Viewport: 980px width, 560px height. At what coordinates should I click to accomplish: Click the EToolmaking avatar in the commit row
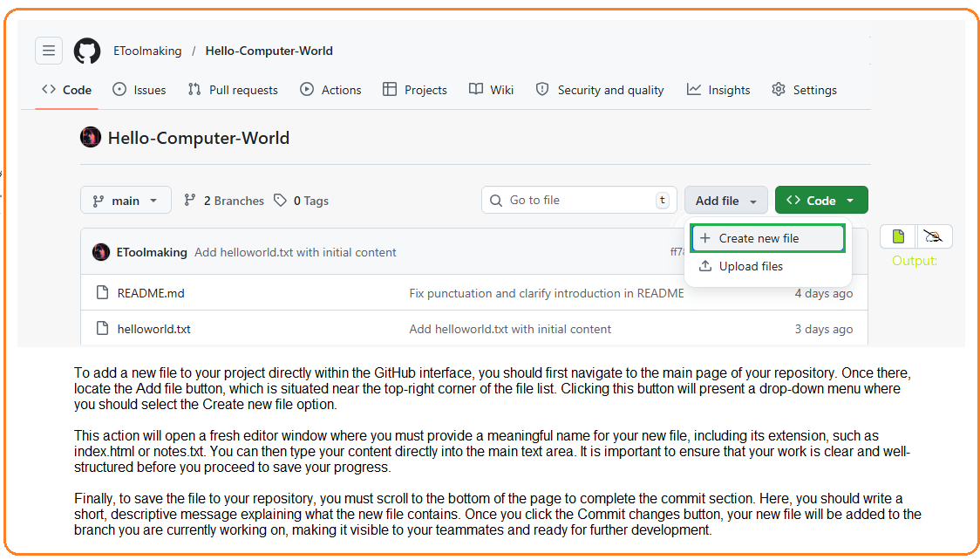click(101, 252)
